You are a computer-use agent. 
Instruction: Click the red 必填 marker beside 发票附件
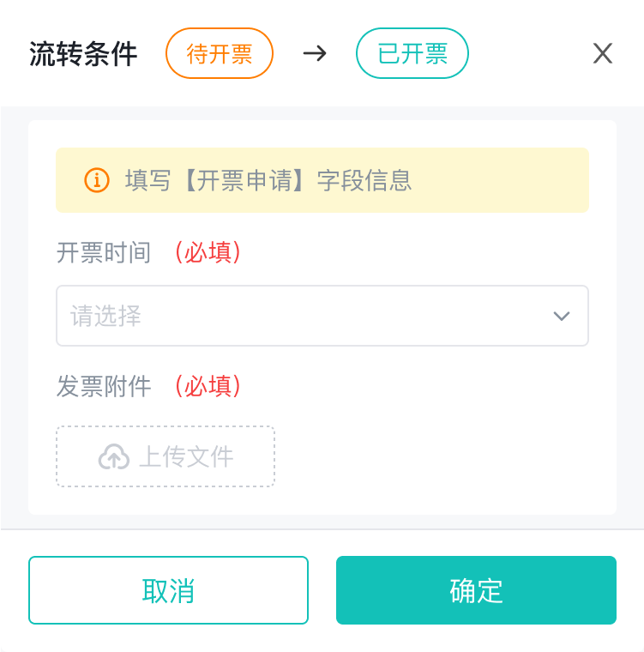coord(208,386)
